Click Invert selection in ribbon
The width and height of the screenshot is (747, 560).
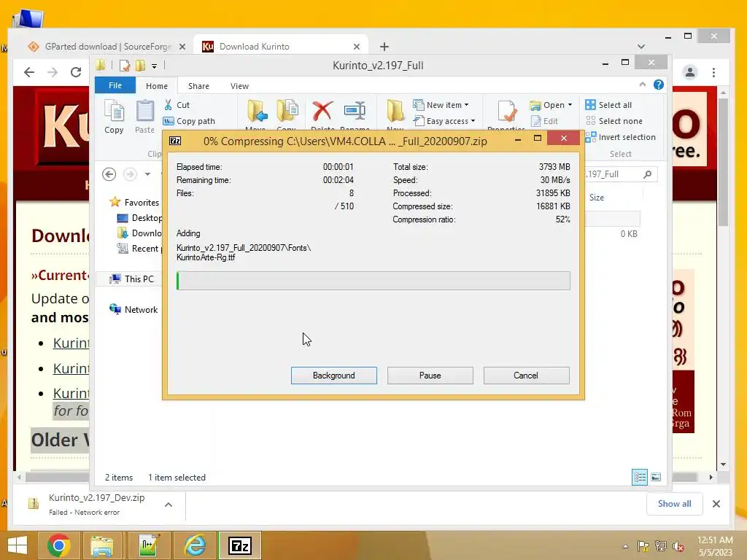coord(621,137)
